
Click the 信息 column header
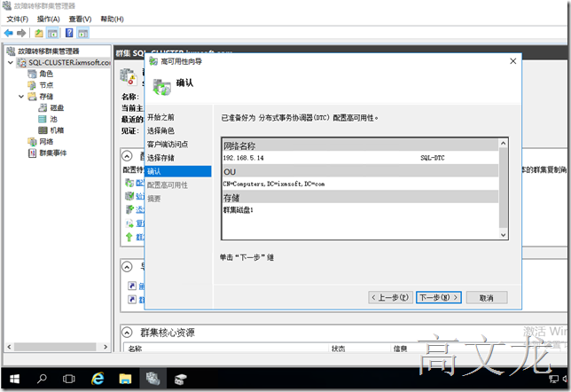coord(400,349)
